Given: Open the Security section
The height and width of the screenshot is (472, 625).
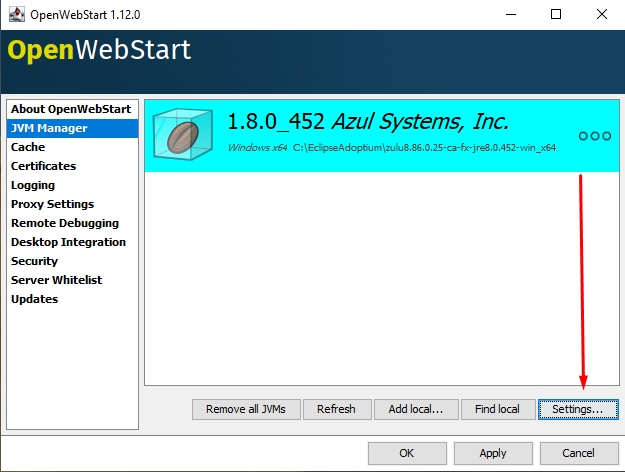Looking at the screenshot, I should (x=34, y=261).
